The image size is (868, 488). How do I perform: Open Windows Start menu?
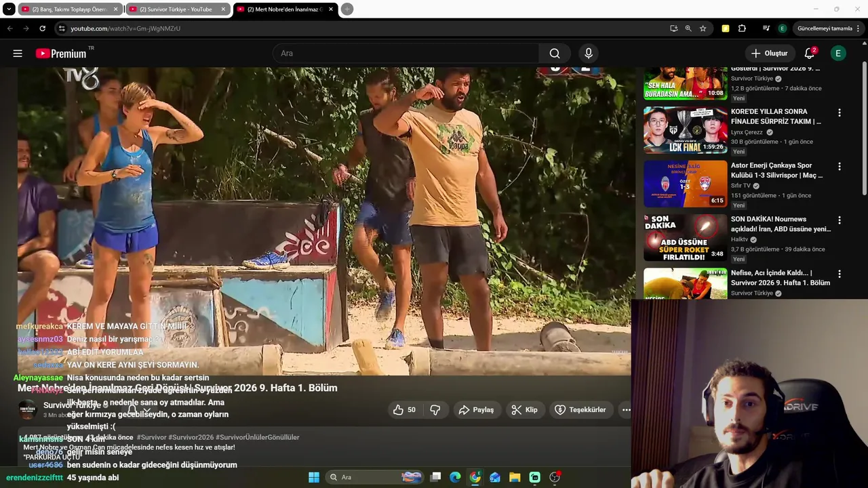click(x=314, y=477)
